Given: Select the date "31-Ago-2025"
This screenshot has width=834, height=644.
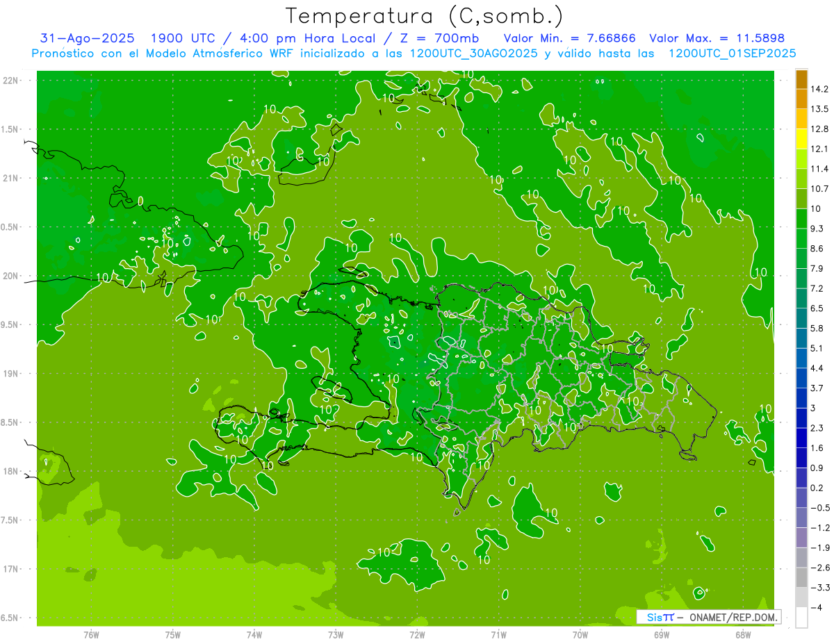Looking at the screenshot, I should click(x=88, y=38).
